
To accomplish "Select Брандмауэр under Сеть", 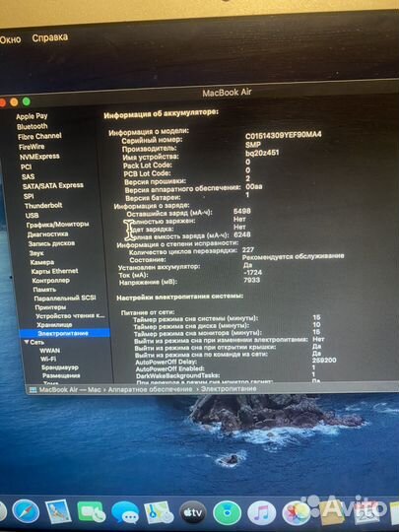I will click(x=60, y=367).
